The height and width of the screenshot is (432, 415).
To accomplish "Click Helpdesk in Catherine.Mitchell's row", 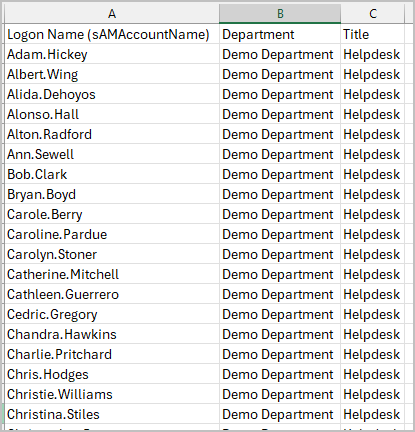I will point(372,274).
